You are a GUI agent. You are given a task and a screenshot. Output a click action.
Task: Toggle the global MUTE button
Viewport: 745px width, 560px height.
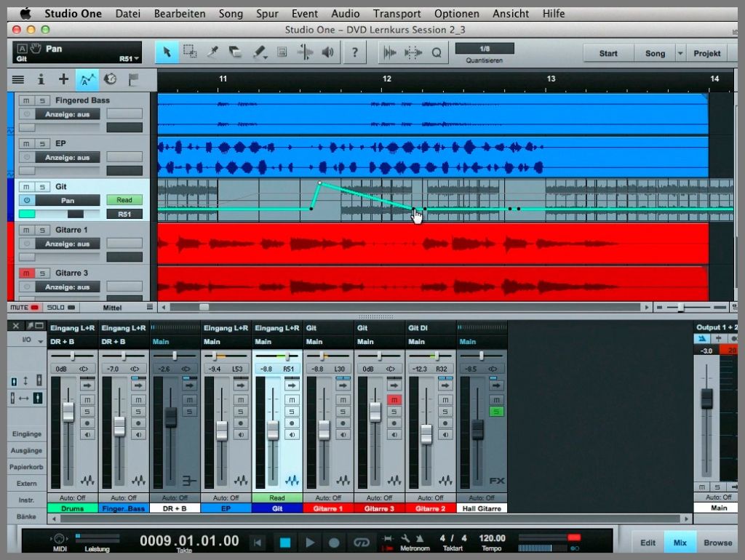coord(25,308)
